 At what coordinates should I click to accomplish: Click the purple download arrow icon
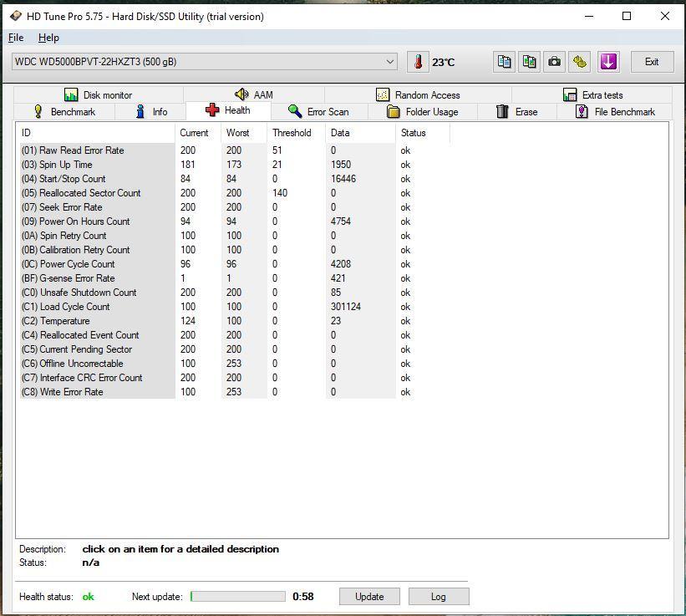point(608,62)
